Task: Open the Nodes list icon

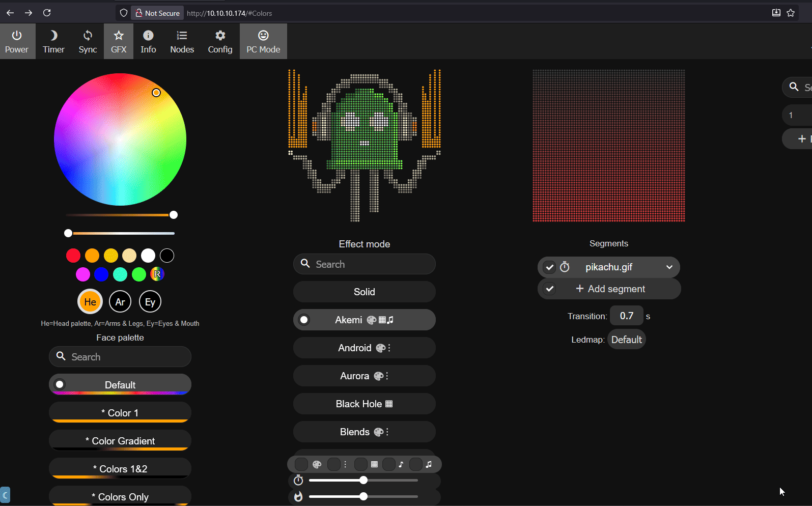Action: pos(182,41)
